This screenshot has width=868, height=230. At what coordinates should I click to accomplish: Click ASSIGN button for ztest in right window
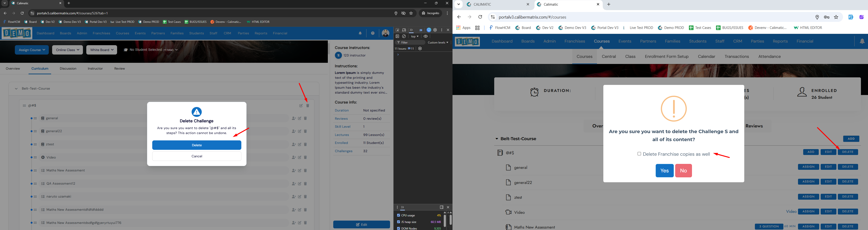point(808,197)
